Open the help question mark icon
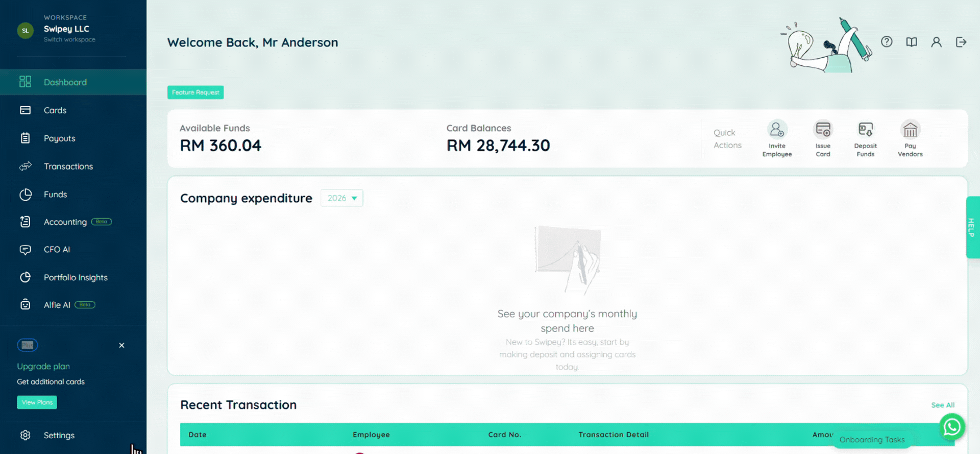 (887, 42)
